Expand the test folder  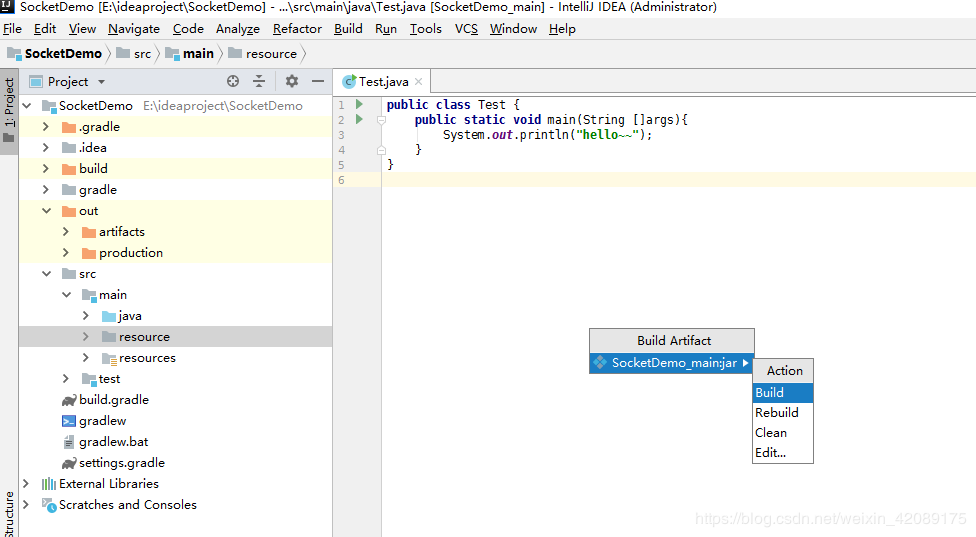tap(65, 379)
